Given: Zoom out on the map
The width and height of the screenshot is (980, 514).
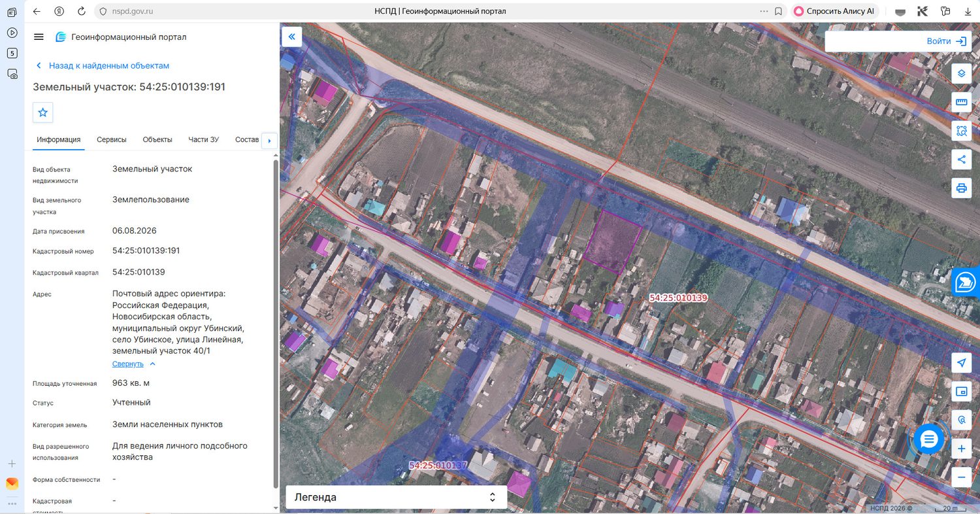Looking at the screenshot, I should (961, 477).
